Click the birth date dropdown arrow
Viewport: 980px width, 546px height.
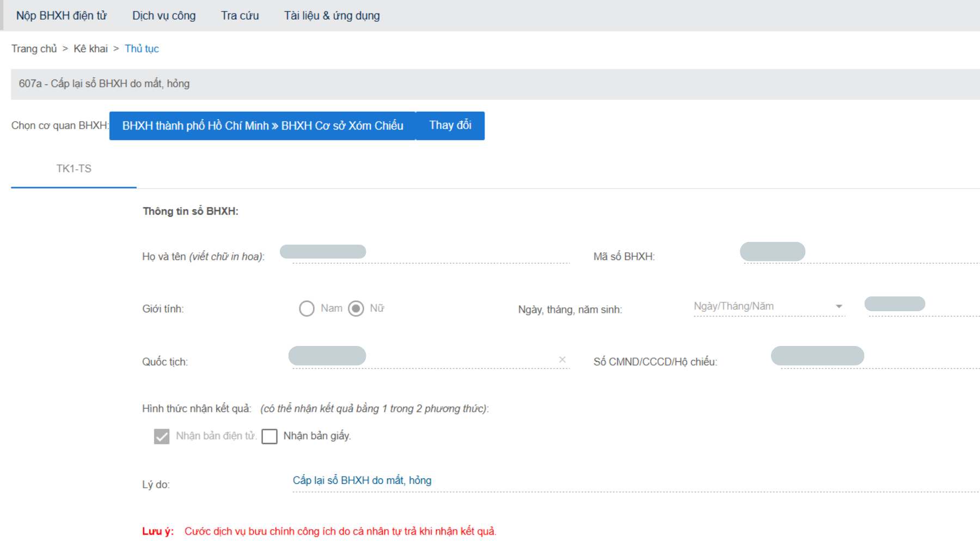(x=839, y=307)
